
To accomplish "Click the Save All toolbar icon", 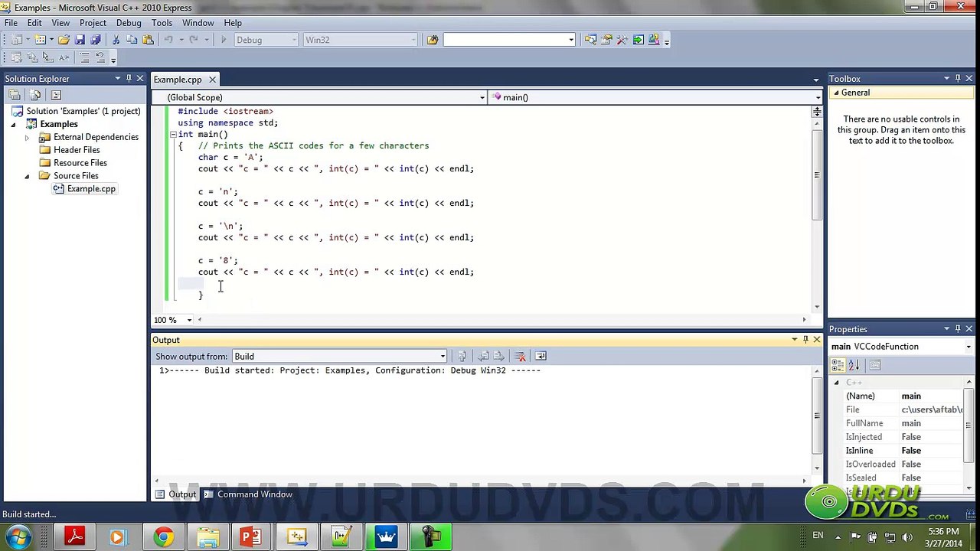I will 95,40.
